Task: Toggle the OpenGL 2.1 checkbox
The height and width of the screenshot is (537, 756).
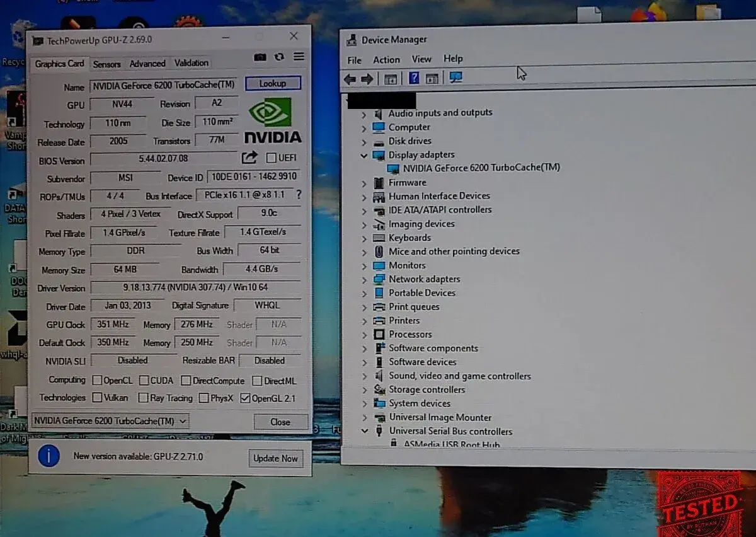Action: point(245,398)
